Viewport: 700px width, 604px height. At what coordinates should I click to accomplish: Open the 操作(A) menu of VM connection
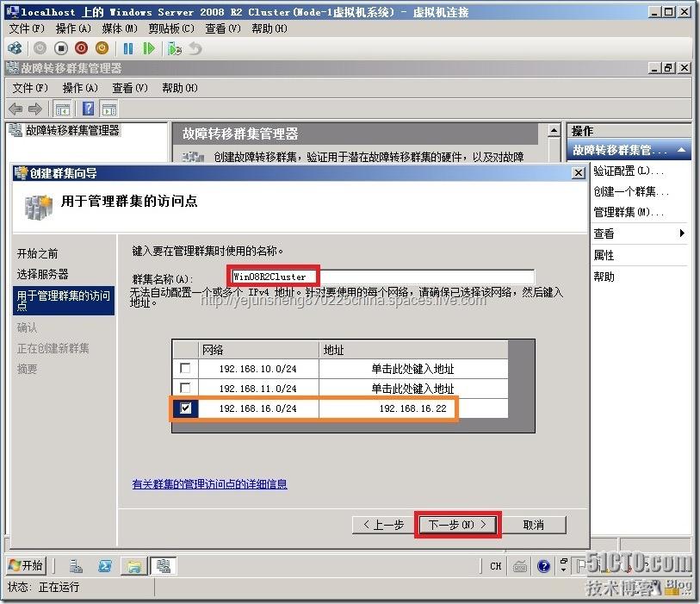(x=73, y=28)
